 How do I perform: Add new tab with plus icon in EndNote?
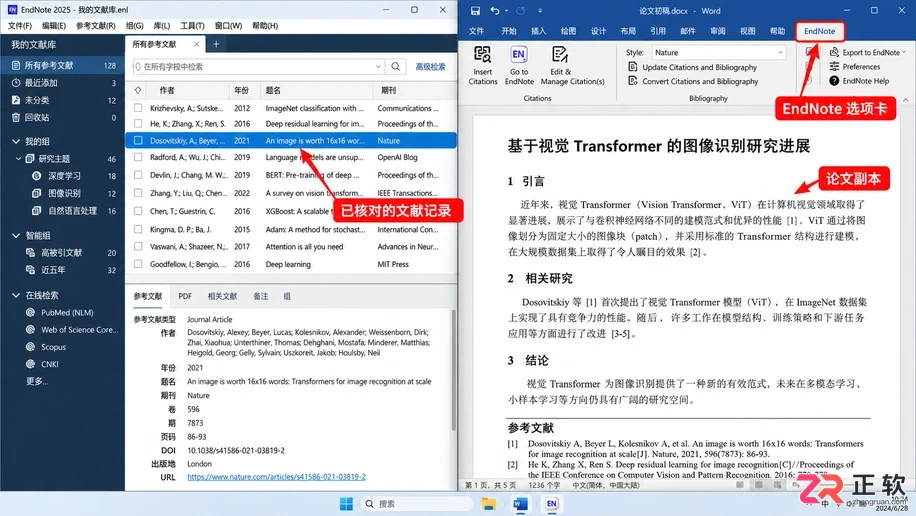(x=216, y=44)
